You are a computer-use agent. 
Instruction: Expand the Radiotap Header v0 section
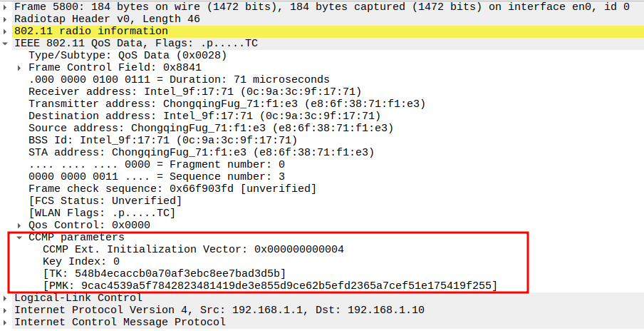[6, 19]
